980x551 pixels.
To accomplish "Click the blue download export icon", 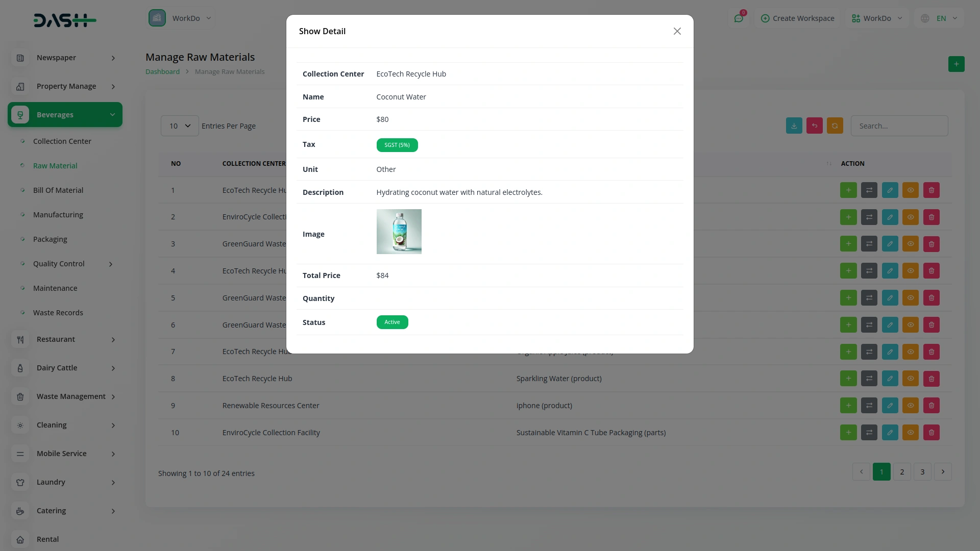I will [794, 126].
